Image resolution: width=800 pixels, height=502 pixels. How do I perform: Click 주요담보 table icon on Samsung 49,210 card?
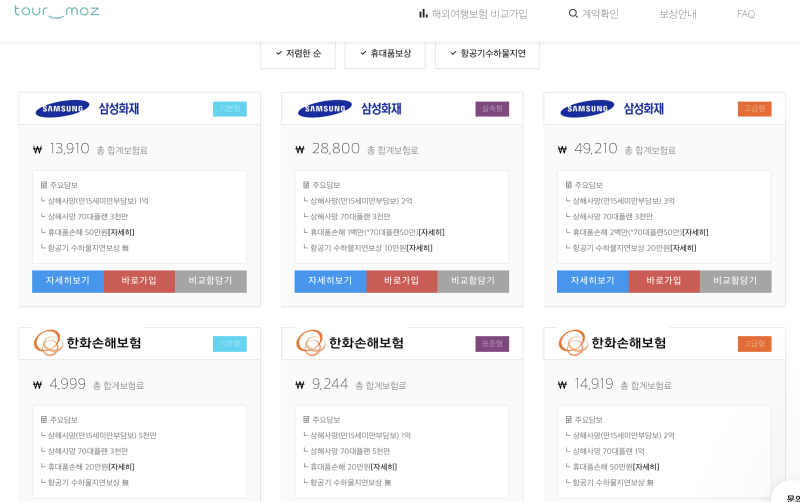click(x=569, y=185)
